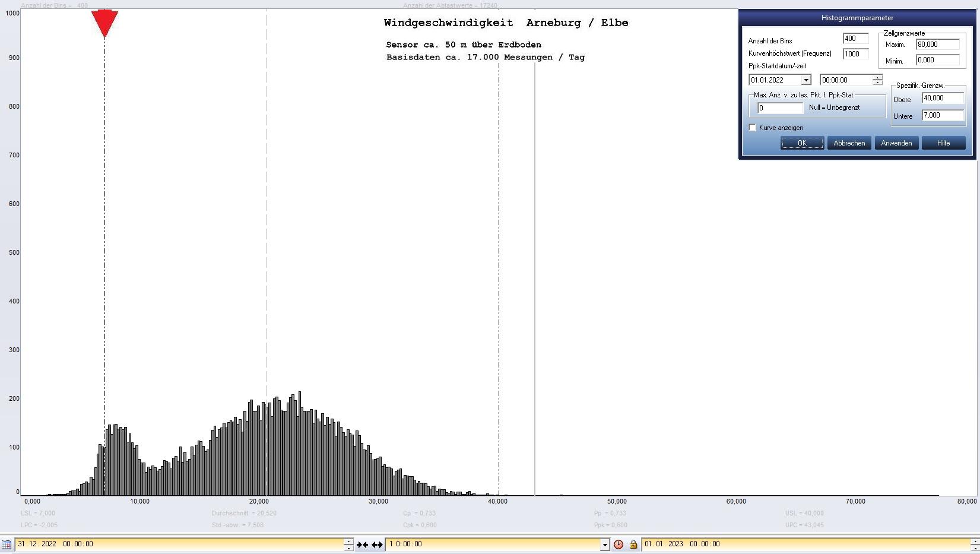Click the Abbrechen button
This screenshot has height=554, width=980.
[849, 143]
